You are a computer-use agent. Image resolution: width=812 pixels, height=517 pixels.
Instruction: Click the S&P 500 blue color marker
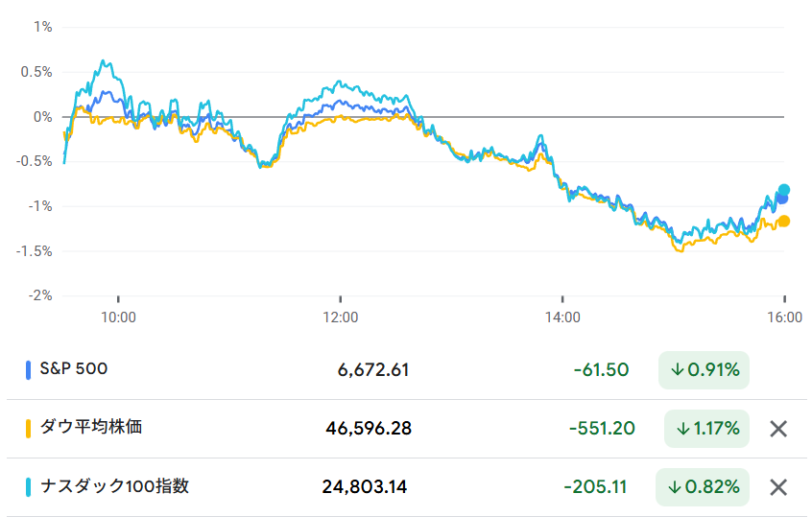(29, 370)
